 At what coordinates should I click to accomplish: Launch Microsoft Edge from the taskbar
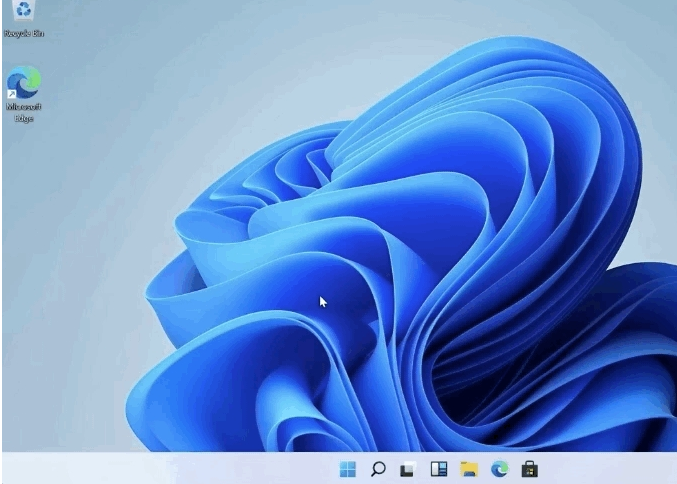coord(499,468)
